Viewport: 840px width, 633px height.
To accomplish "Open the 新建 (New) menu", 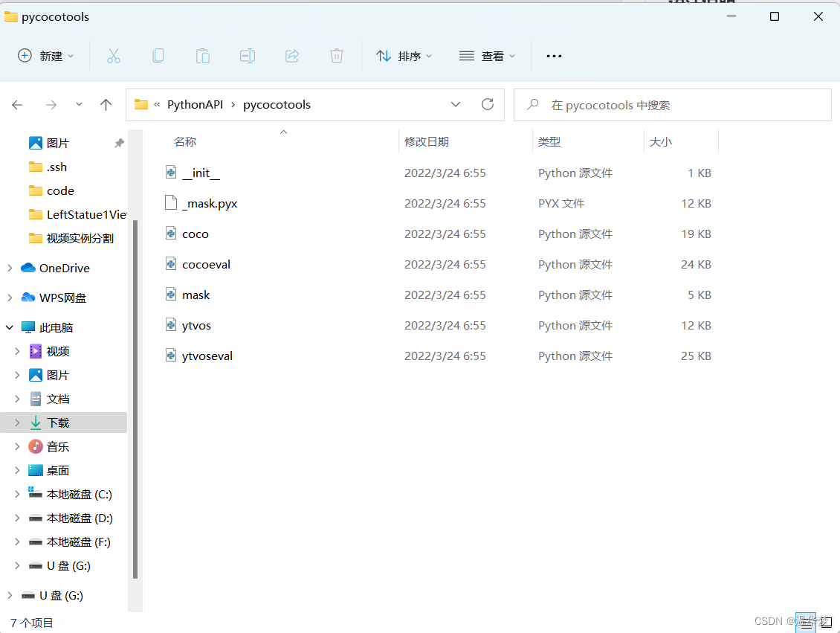I will point(46,56).
